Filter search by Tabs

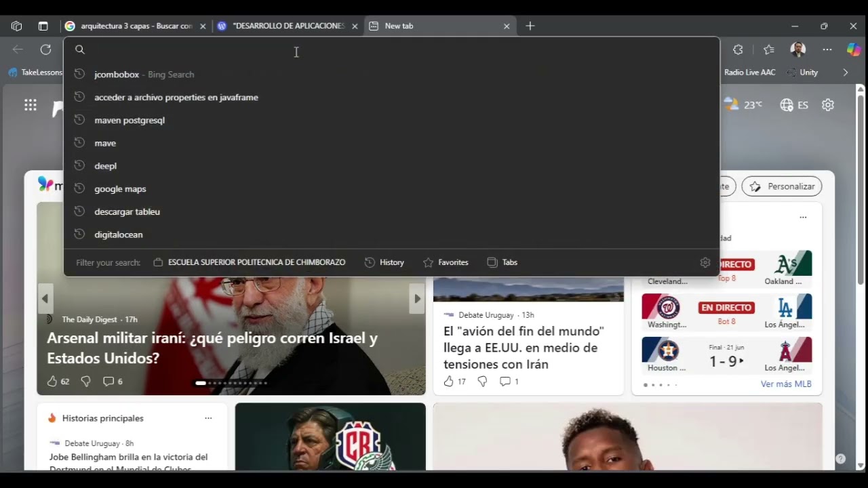(x=502, y=262)
